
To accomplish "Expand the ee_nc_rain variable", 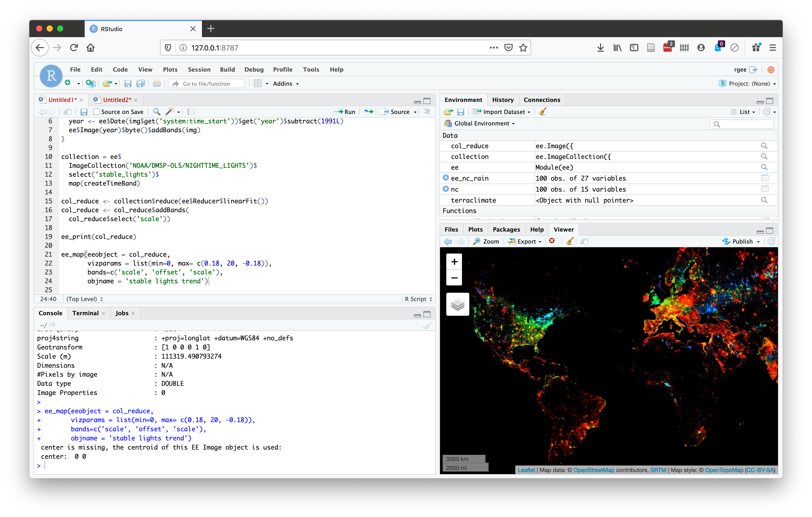I will tap(446, 178).
